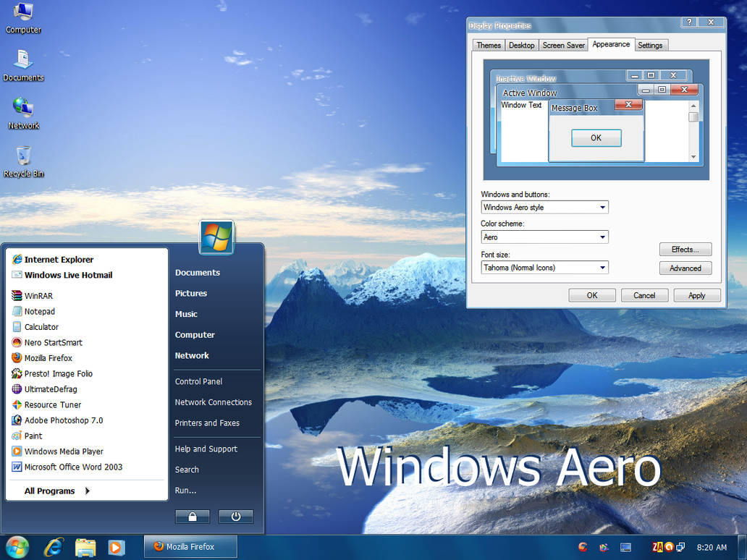The height and width of the screenshot is (560, 747).
Task: Click the lock button in Start menu
Action: pos(193,517)
